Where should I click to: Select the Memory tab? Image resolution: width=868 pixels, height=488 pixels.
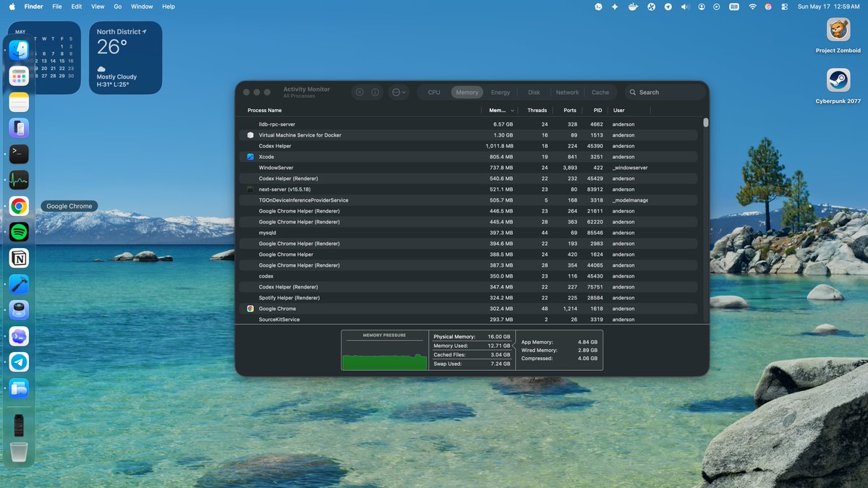pos(467,93)
